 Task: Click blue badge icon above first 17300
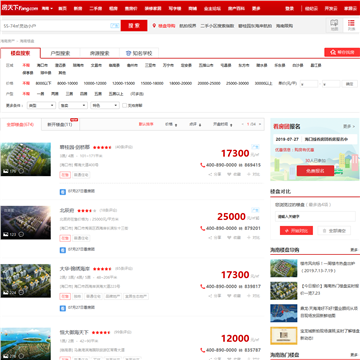(255, 147)
